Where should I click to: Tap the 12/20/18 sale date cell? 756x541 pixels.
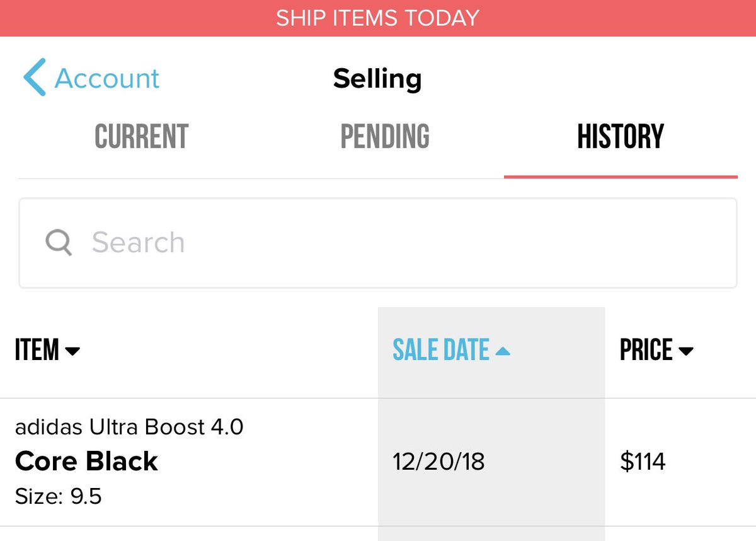(x=438, y=462)
